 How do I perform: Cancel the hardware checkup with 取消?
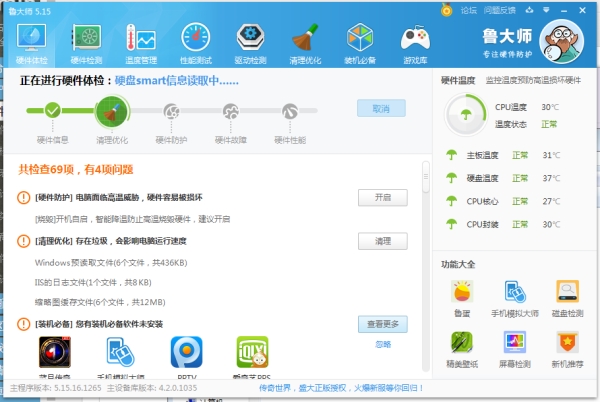tap(382, 108)
